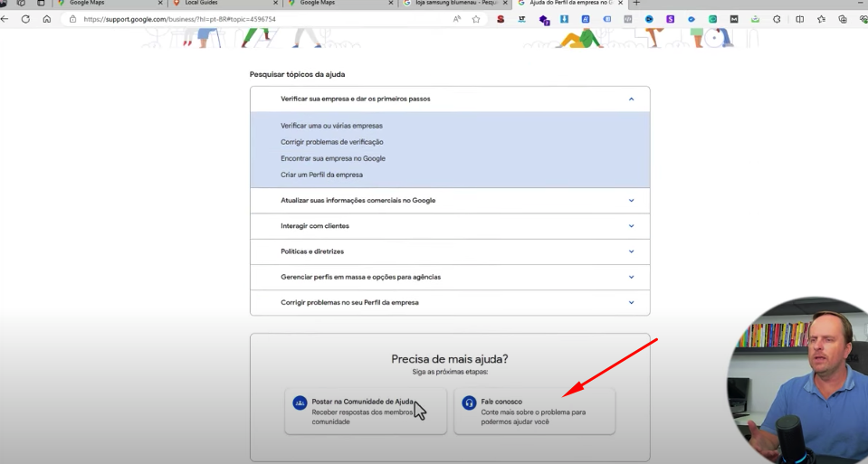
Task: Open the purple S extension icon
Action: [x=671, y=19]
